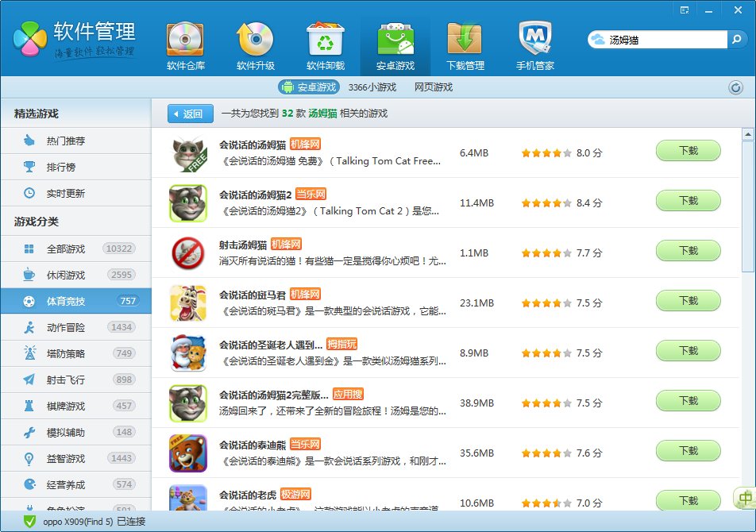Click the star rating of 会说话的汤姆猫
The height and width of the screenshot is (532, 756).
[546, 152]
